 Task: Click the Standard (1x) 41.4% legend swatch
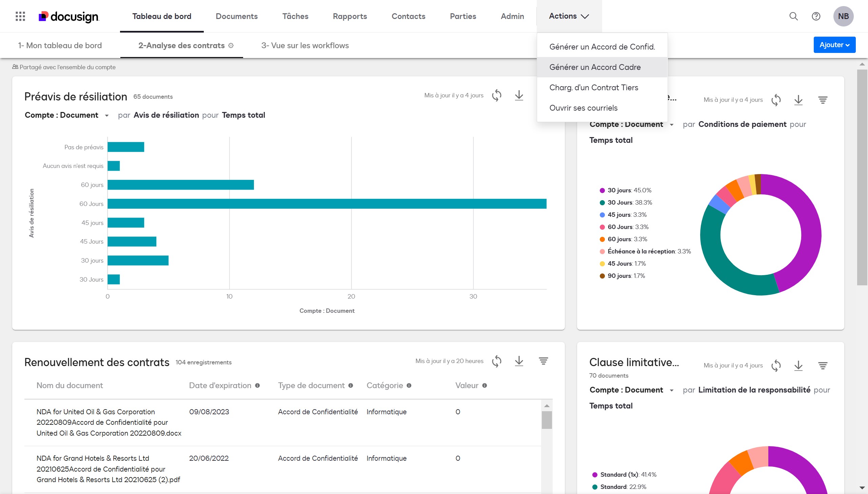click(595, 475)
